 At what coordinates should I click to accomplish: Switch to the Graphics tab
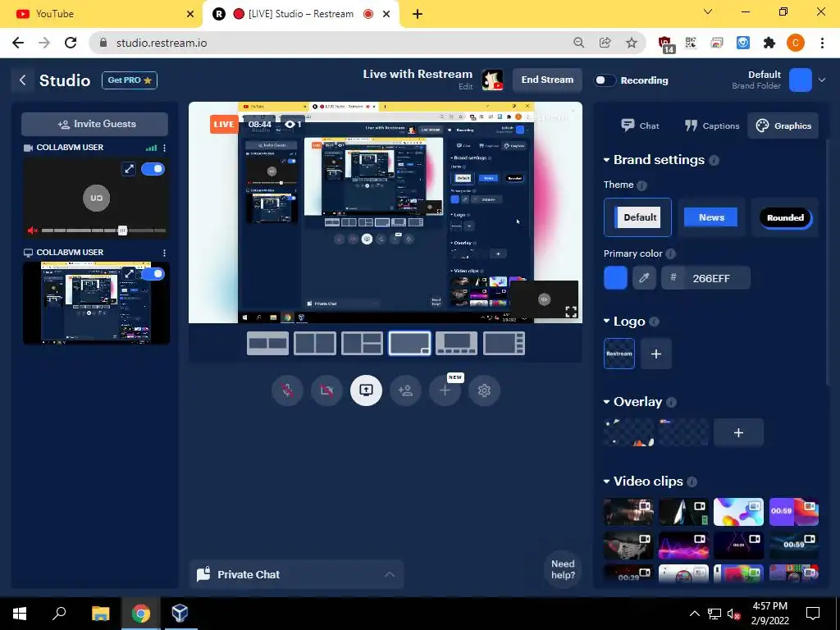point(783,126)
